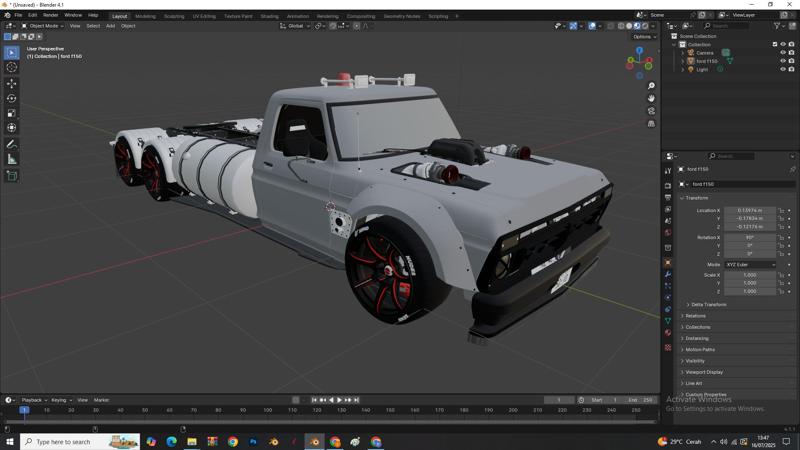Select the Select Box tool
The image size is (800, 450).
pos(12,53)
